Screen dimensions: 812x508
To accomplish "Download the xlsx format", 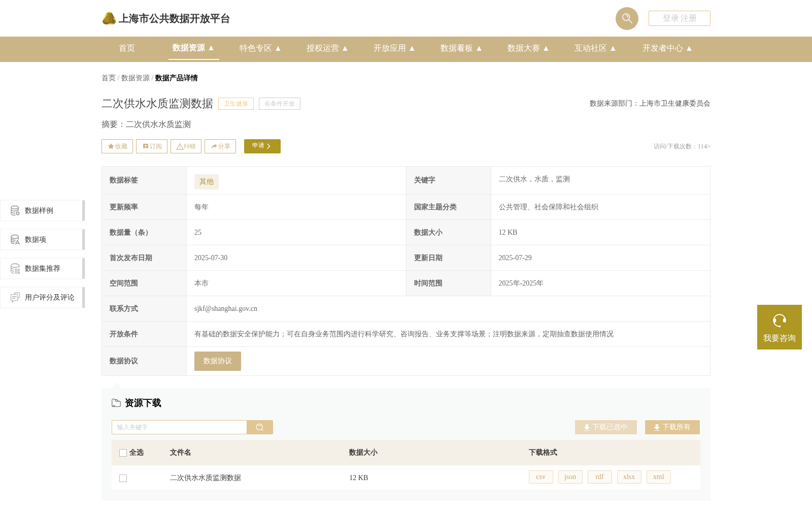I will point(629,477).
